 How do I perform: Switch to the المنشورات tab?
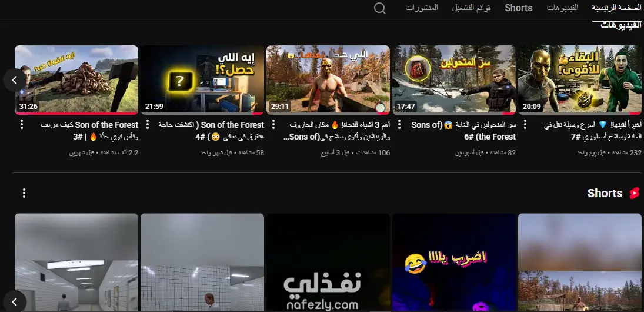(422, 8)
